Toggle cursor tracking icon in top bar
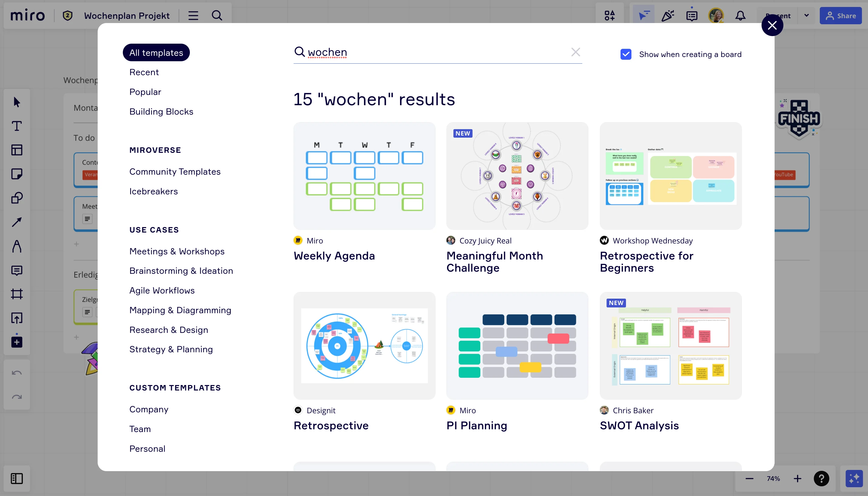868x496 pixels. (x=643, y=16)
